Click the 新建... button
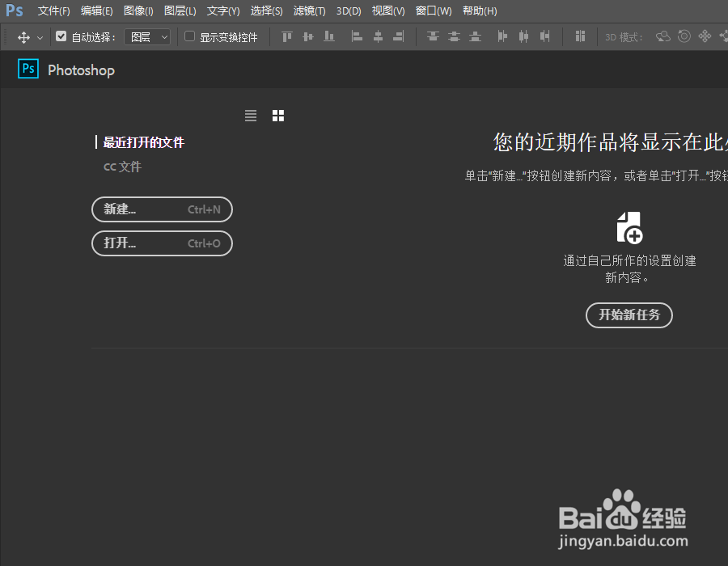Screen dimensions: 728x566 pyautogui.click(x=162, y=209)
